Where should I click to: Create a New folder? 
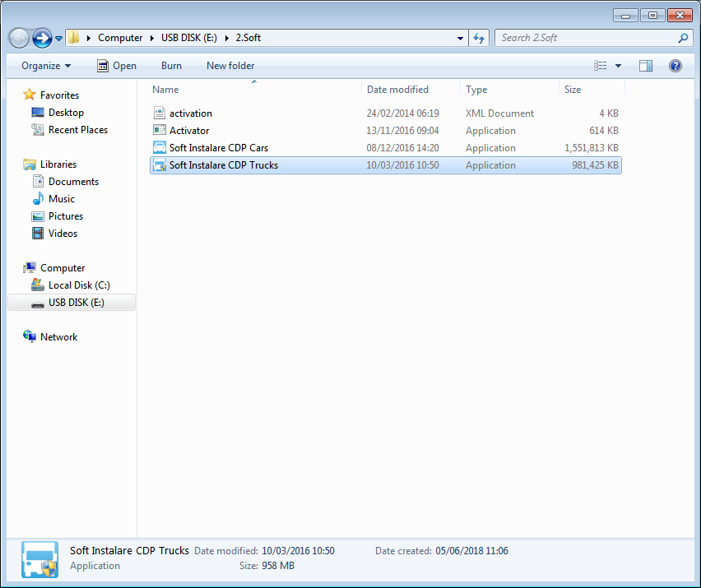[x=230, y=66]
